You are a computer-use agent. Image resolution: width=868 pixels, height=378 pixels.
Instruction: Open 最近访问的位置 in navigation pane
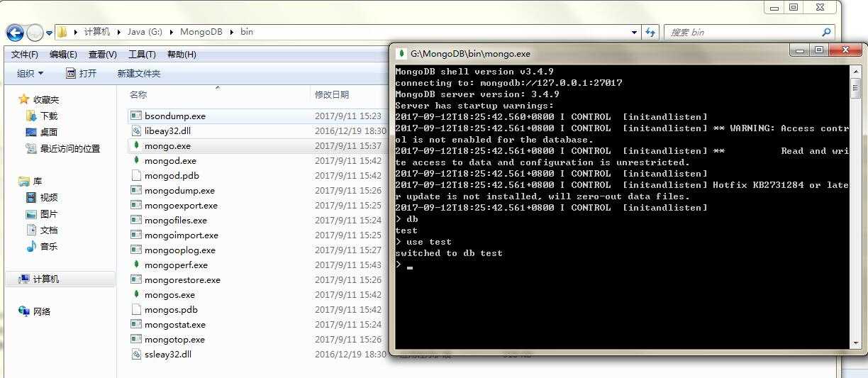70,148
